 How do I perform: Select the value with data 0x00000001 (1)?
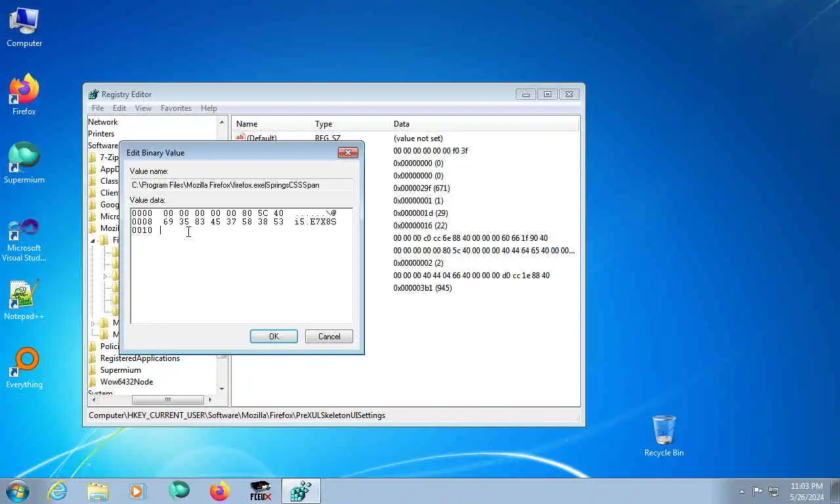coord(418,201)
